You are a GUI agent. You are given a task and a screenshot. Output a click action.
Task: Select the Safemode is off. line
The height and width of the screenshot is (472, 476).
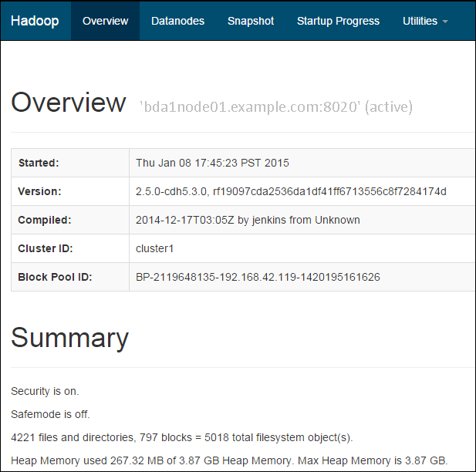pos(50,414)
